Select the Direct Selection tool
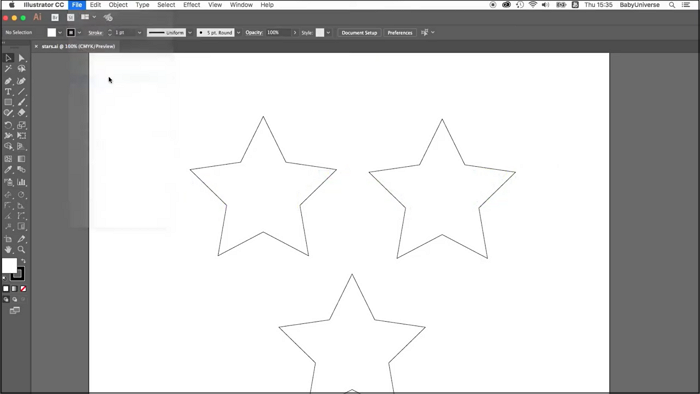The width and height of the screenshot is (700, 394). pyautogui.click(x=21, y=58)
